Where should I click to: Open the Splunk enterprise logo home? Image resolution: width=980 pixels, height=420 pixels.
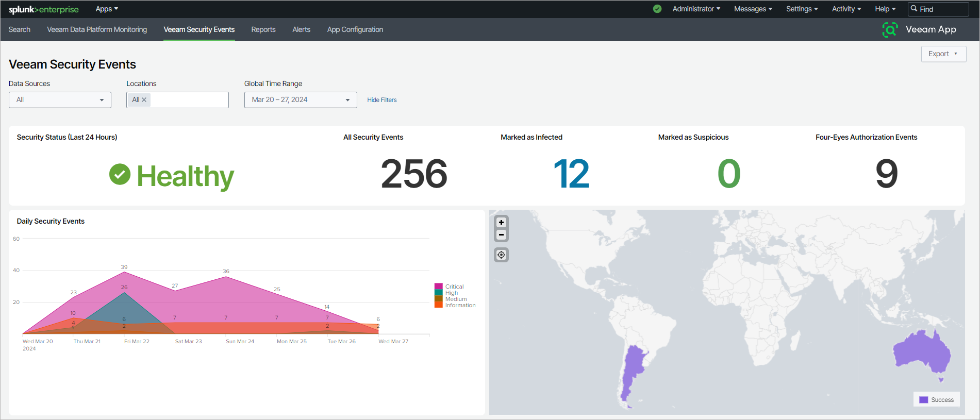pos(44,9)
